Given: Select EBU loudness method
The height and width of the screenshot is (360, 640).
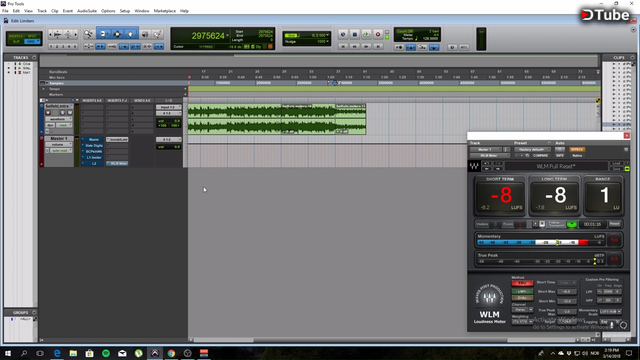Looking at the screenshot, I should 522,283.
